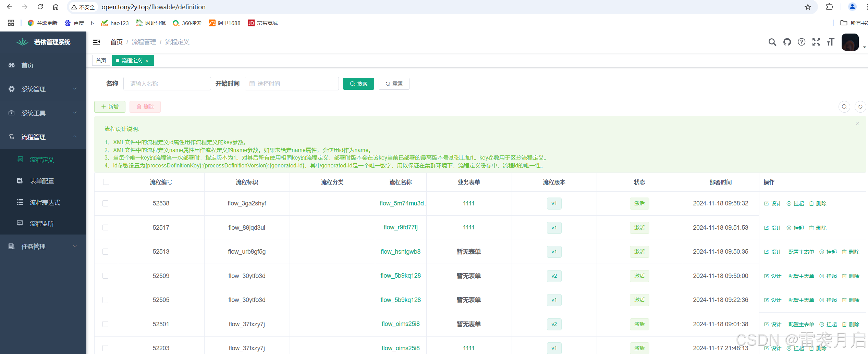868x354 pixels.
Task: Toggle search form with the magnifier icon above table
Action: click(x=844, y=106)
